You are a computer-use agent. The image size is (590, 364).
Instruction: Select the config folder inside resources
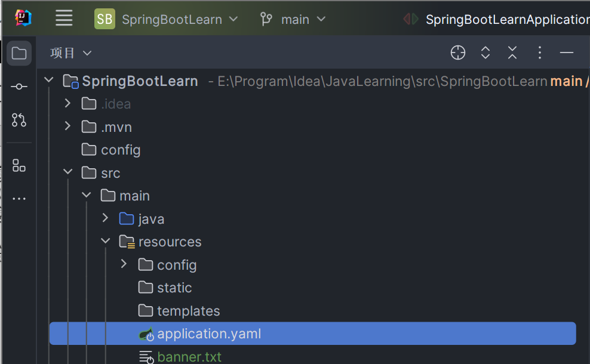pos(177,265)
